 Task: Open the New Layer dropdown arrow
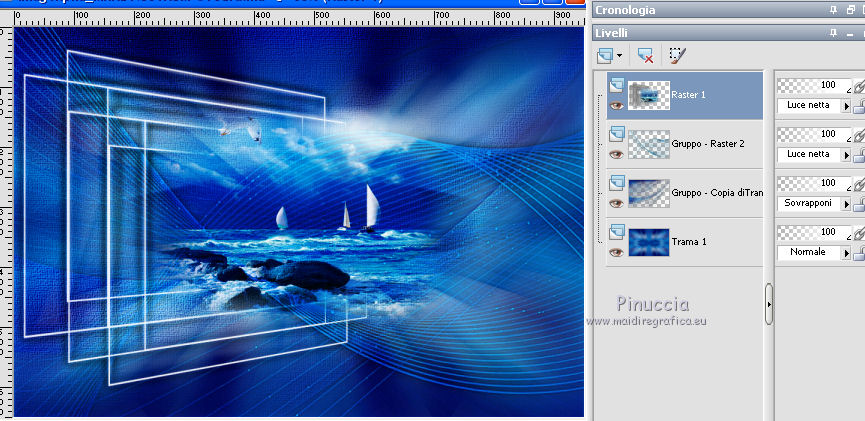tap(620, 56)
